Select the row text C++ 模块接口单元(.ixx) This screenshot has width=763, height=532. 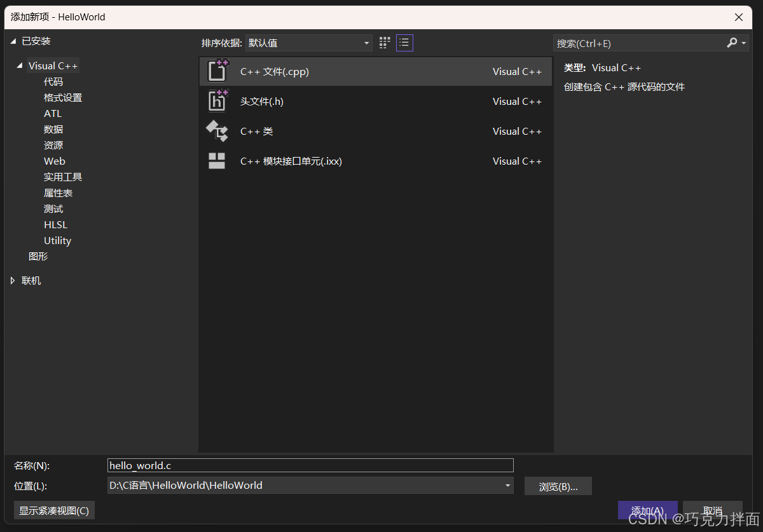[x=291, y=161]
